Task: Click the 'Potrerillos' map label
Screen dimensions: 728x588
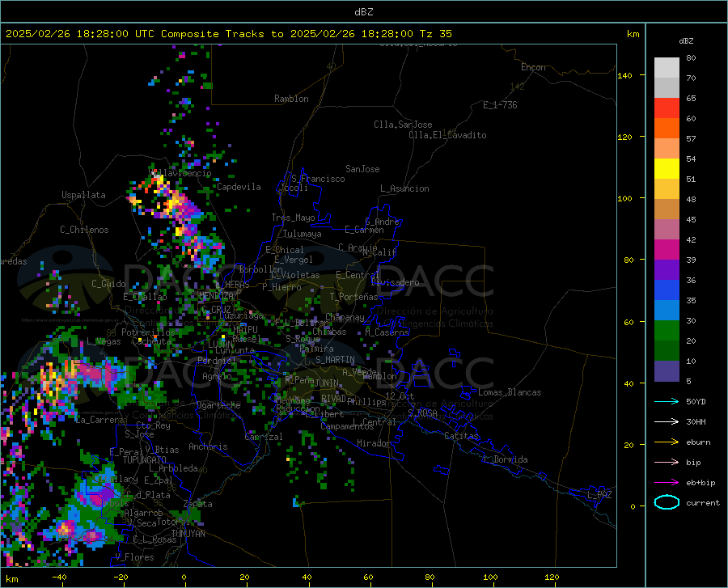Action: (x=148, y=332)
